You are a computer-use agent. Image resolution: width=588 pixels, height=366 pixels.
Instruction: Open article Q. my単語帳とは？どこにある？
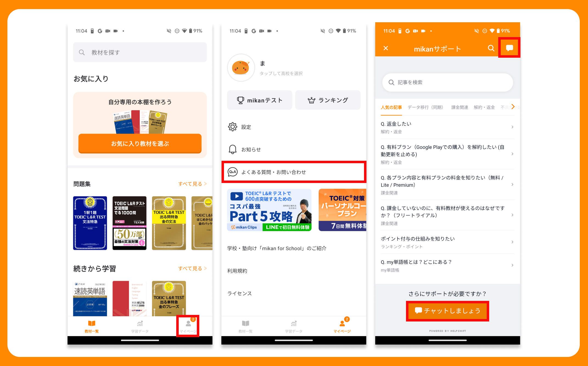[x=447, y=265]
